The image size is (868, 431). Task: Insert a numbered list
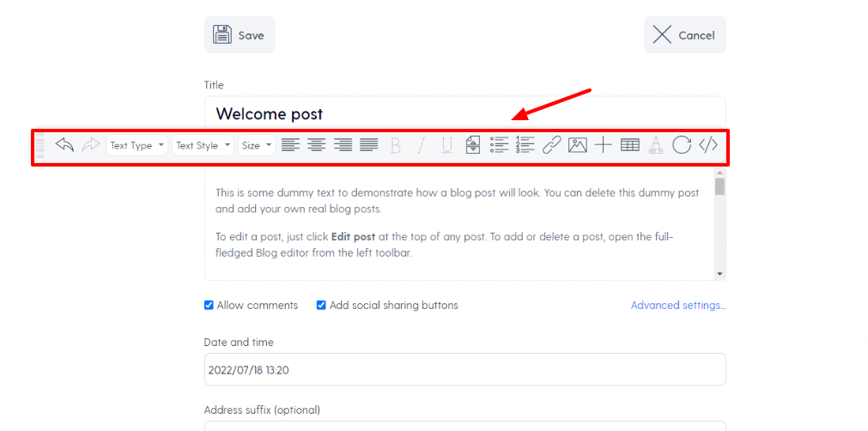click(x=525, y=145)
